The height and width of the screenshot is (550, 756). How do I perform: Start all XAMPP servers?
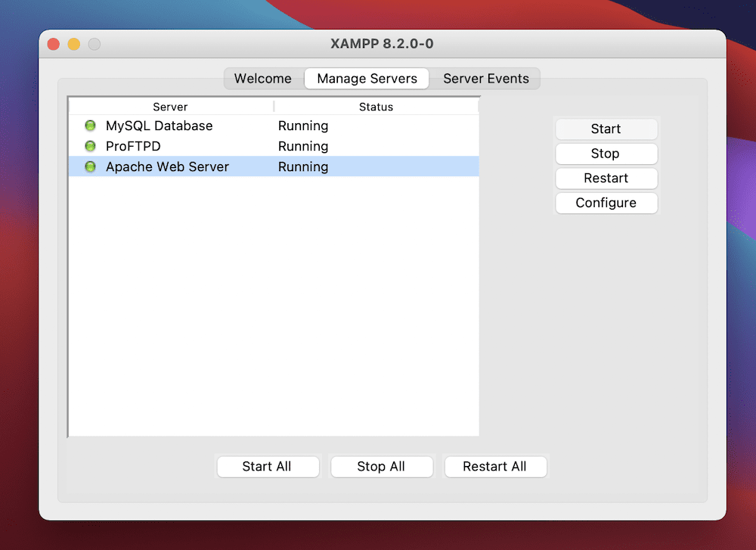point(268,466)
